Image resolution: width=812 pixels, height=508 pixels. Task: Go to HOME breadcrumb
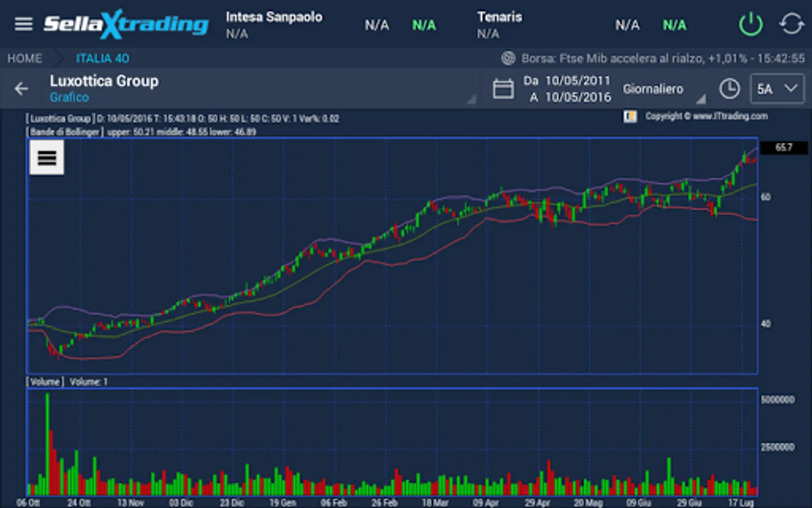25,58
